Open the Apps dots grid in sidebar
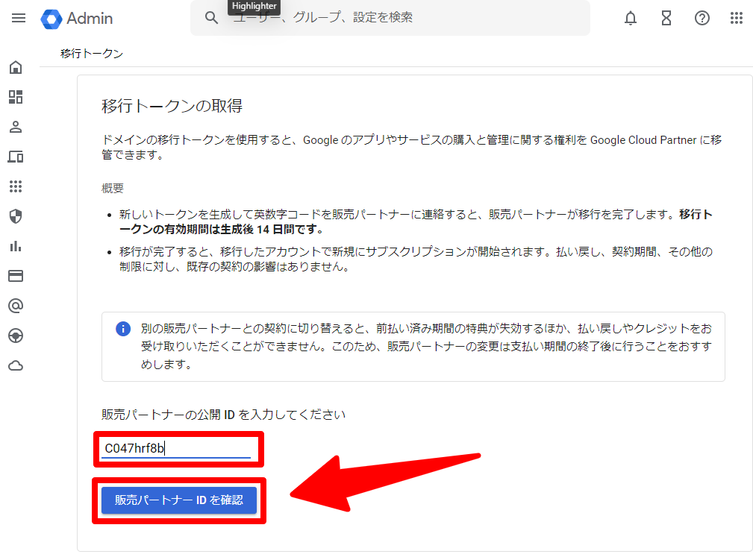 [16, 186]
